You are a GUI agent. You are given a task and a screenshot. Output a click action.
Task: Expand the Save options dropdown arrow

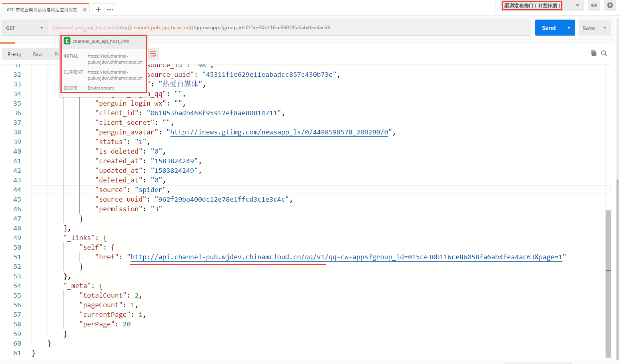pyautogui.click(x=605, y=28)
